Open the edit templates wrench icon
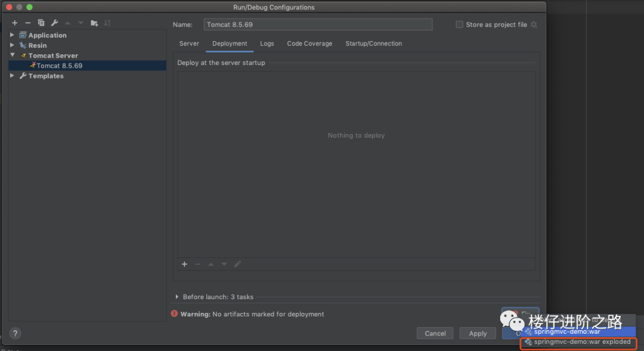This screenshot has height=351, width=644. pyautogui.click(x=54, y=23)
